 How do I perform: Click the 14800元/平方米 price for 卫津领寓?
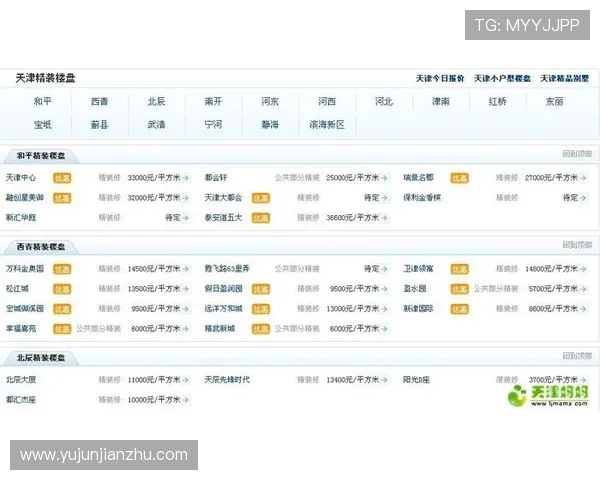click(551, 269)
